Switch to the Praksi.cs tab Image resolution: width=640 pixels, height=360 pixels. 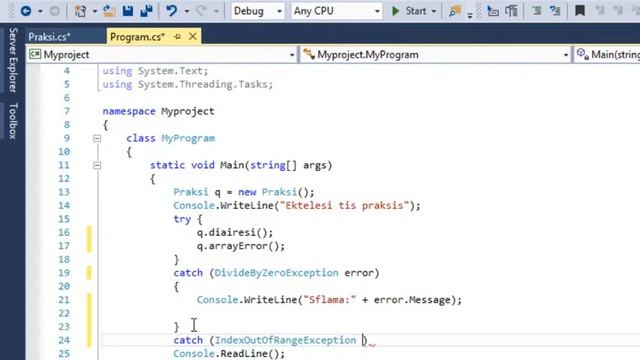(49, 37)
